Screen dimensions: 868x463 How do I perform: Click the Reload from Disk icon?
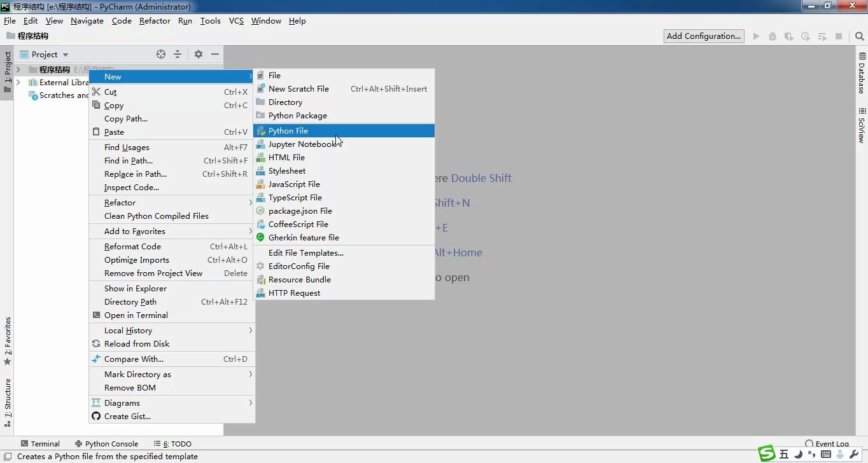(96, 343)
